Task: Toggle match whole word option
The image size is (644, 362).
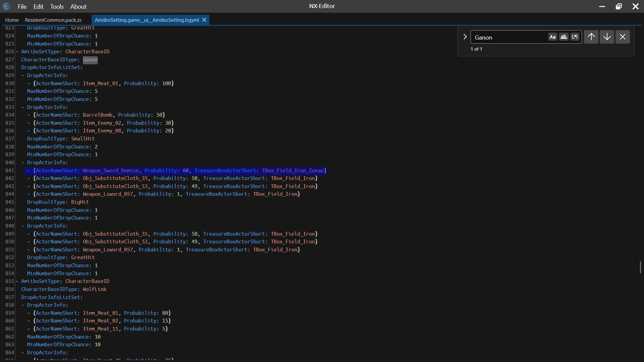Action: [x=564, y=37]
